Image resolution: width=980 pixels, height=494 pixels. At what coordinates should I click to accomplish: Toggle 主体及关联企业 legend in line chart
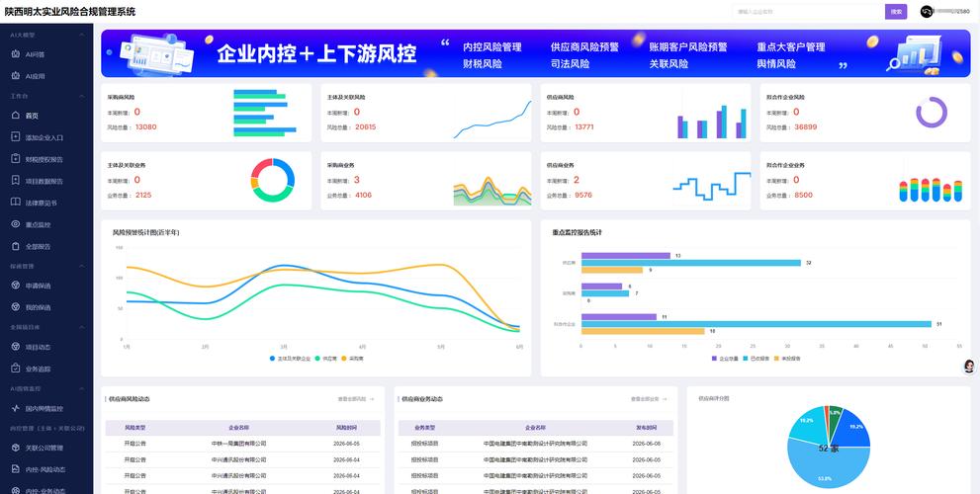point(290,359)
